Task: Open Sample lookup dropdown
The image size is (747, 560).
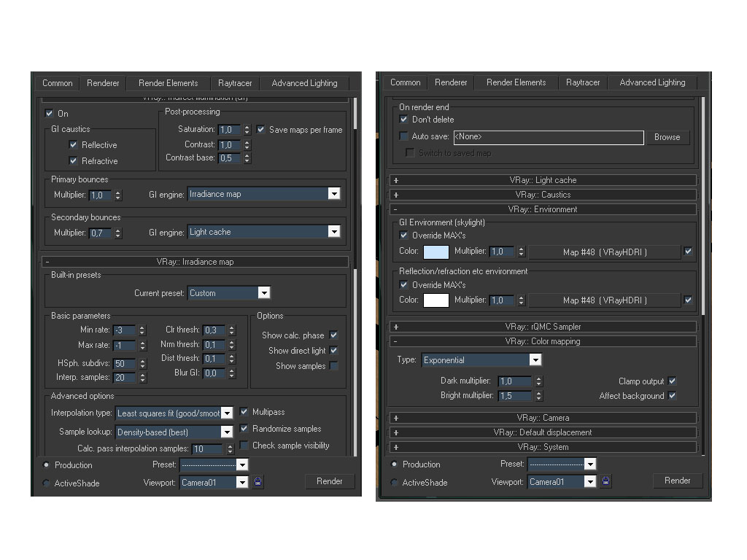Action: click(227, 432)
